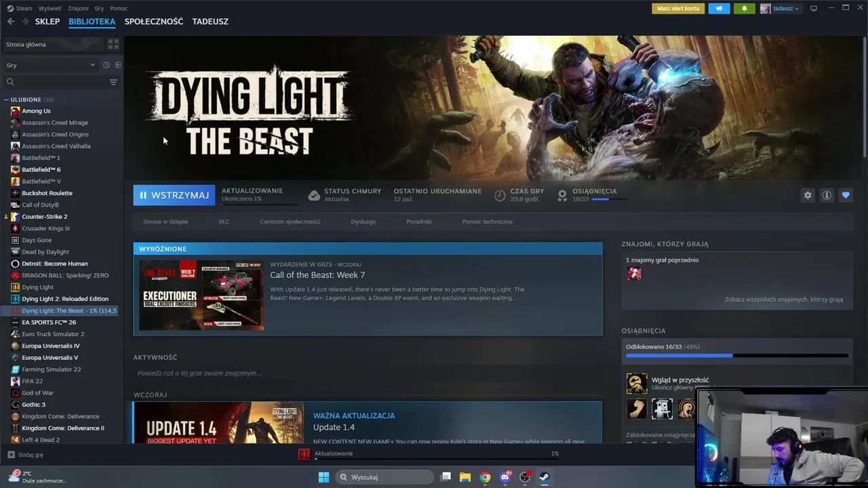The width and height of the screenshot is (868, 488).
Task: Toggle ready-to-play filter icon
Action: point(117,65)
